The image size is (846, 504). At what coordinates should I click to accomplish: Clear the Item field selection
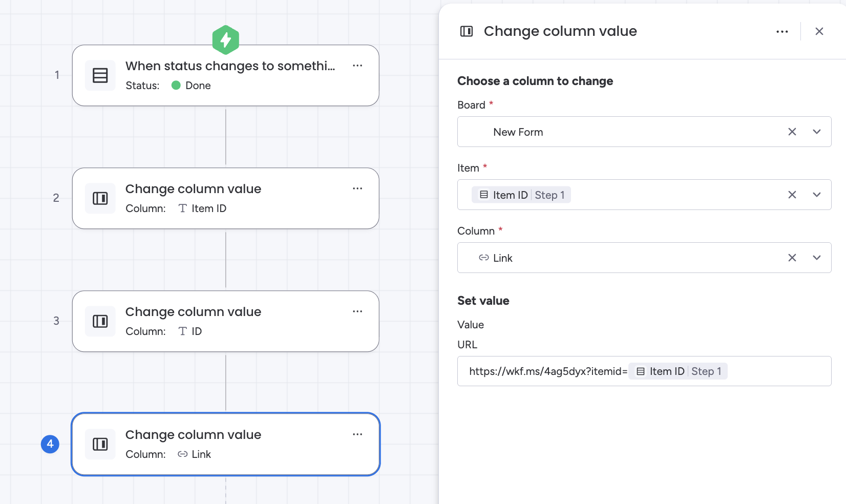(x=792, y=195)
